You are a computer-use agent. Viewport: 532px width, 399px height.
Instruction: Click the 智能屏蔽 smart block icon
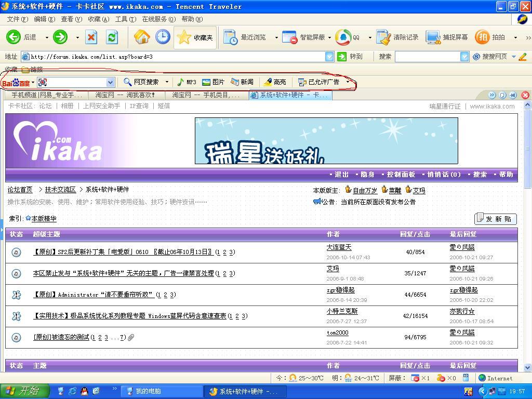[290, 37]
